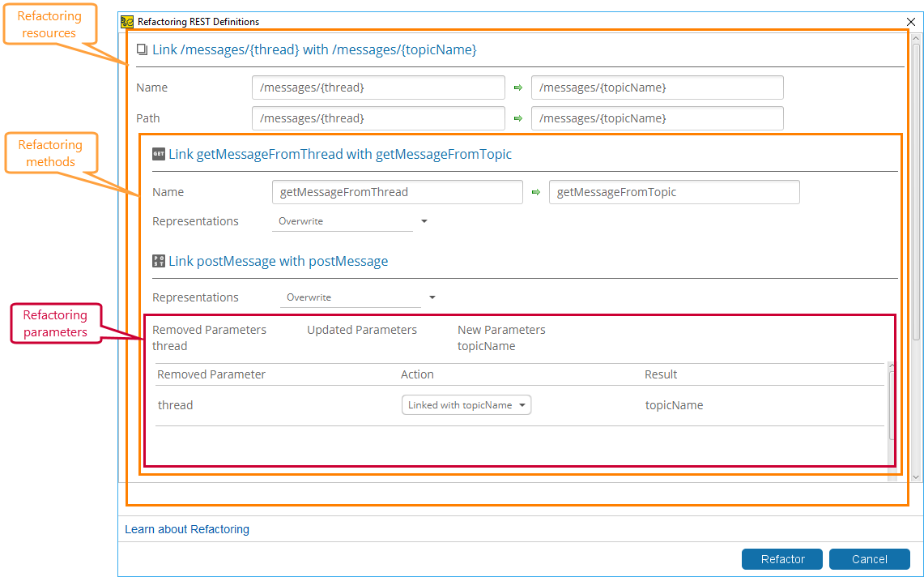The width and height of the screenshot is (924, 577).
Task: Select the POST method icon
Action: tap(159, 260)
